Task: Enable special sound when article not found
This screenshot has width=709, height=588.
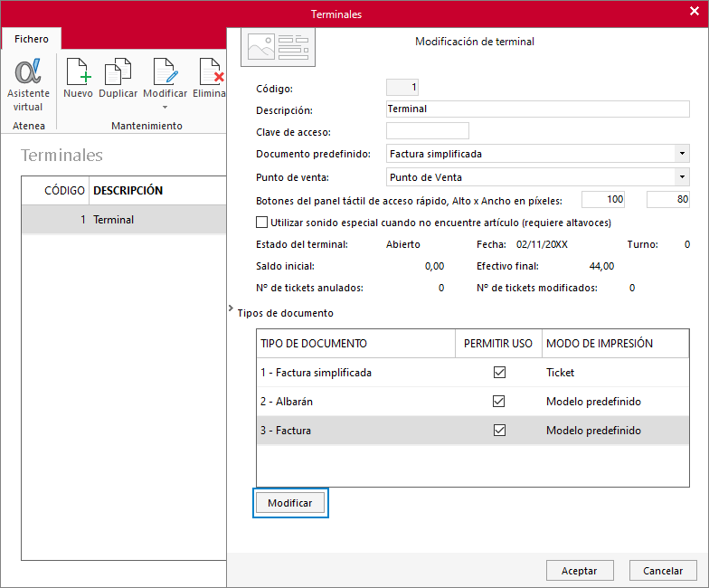Action: (x=262, y=223)
